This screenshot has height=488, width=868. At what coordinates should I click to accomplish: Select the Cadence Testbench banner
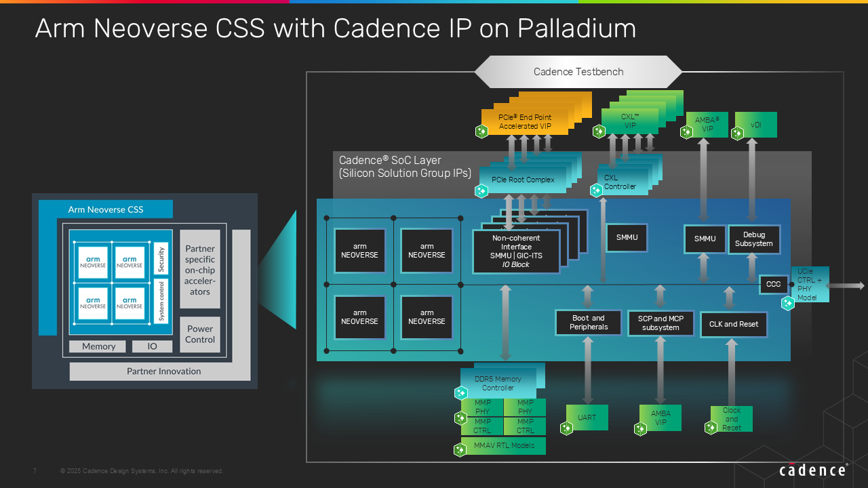(578, 72)
